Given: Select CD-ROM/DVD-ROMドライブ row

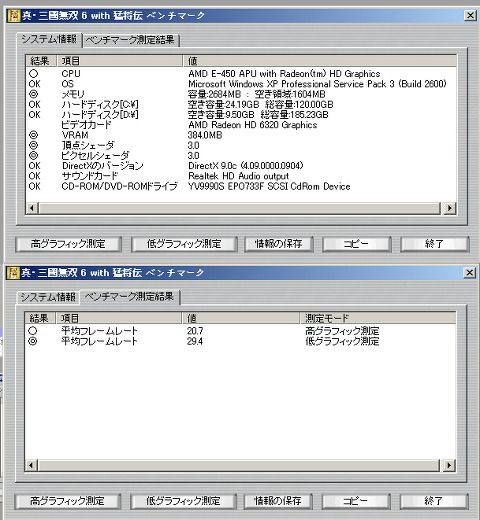Looking at the screenshot, I should point(241,186).
